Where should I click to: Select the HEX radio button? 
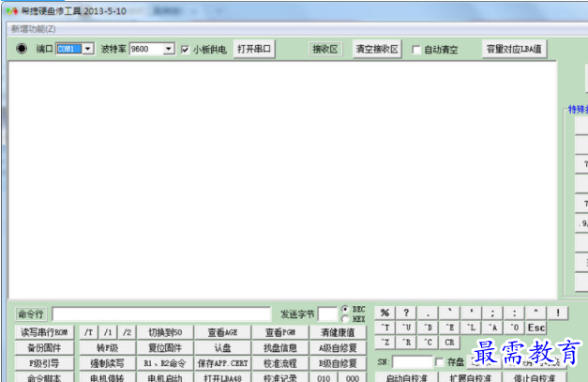(x=345, y=319)
